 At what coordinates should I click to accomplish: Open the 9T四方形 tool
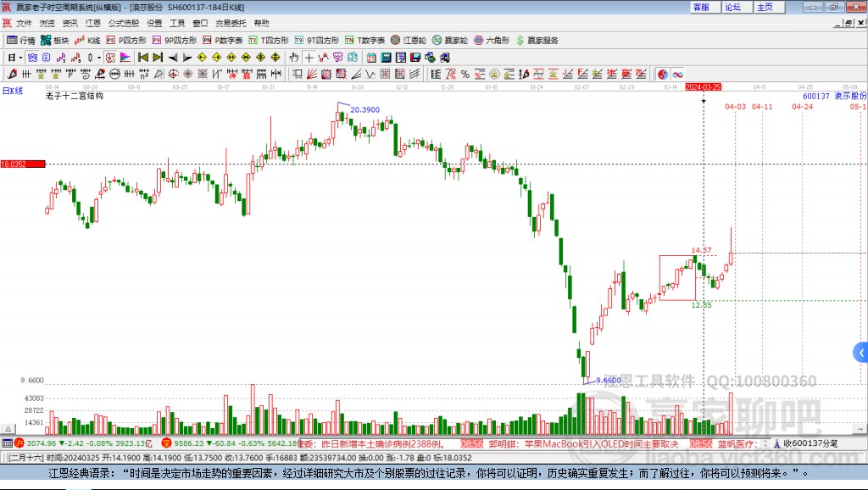click(317, 41)
